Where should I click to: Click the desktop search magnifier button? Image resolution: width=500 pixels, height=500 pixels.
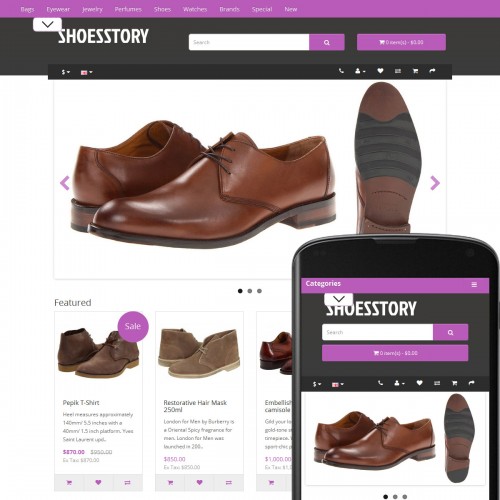[327, 42]
